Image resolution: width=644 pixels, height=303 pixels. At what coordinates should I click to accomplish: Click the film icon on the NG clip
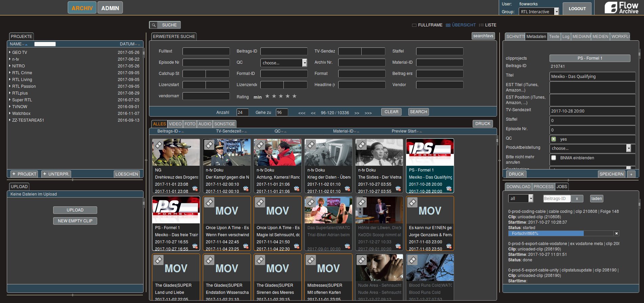pos(158,145)
